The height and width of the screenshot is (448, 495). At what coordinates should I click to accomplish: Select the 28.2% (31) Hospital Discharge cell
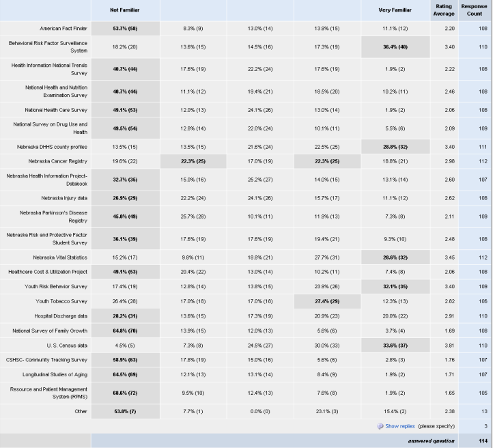tap(126, 316)
